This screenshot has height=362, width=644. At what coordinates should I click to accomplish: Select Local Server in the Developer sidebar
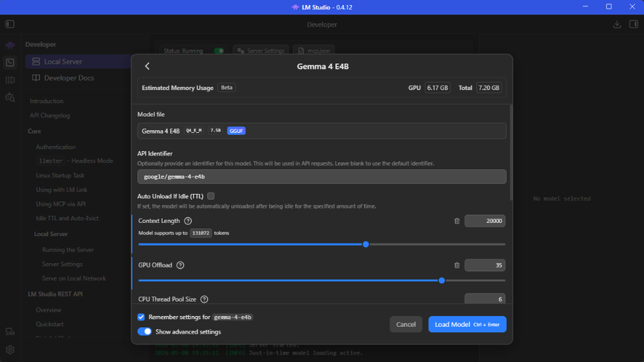click(78, 62)
